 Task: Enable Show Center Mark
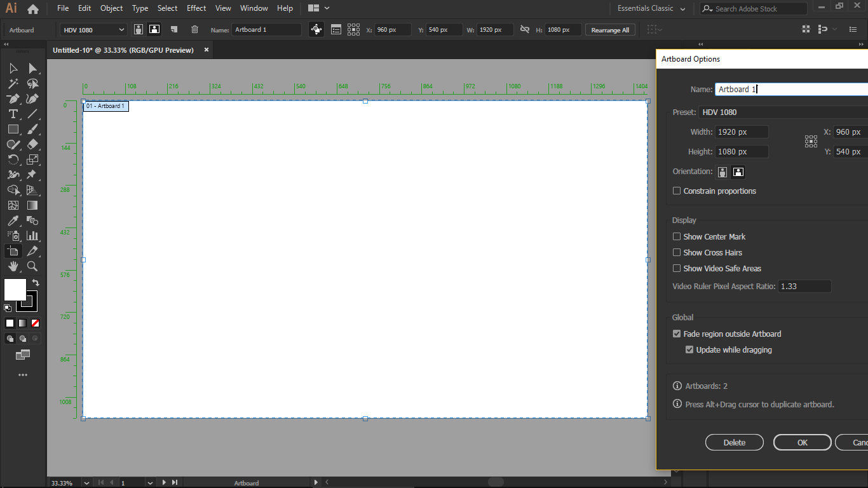(677, 236)
